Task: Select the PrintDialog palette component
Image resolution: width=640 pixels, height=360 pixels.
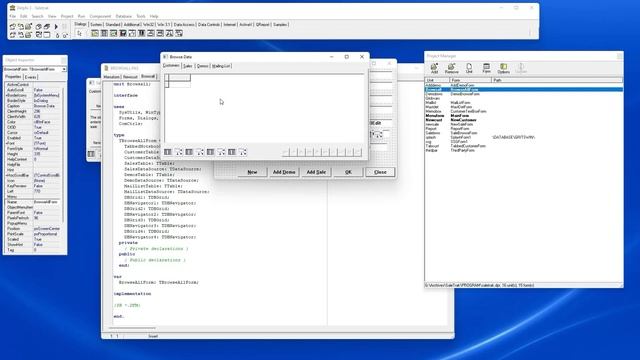Action: [x=151, y=33]
